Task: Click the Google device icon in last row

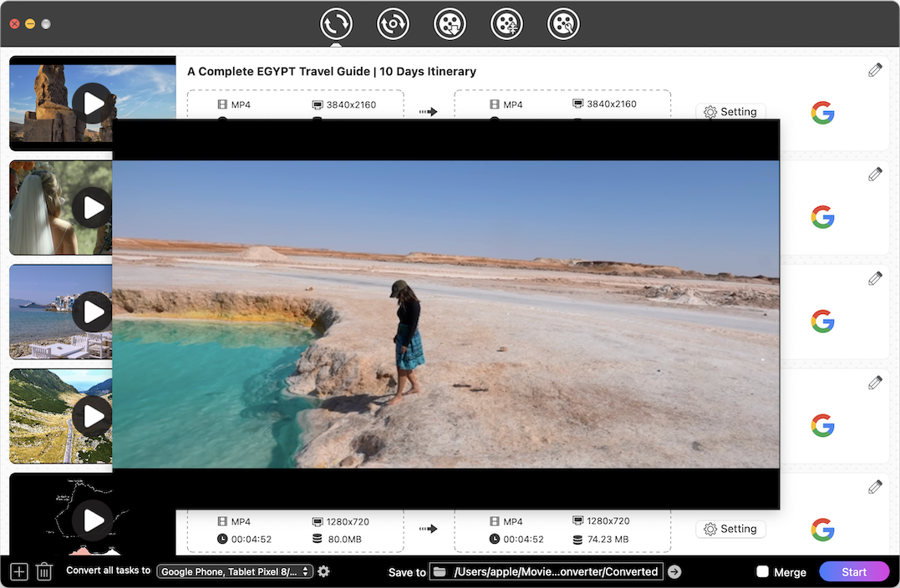Action: pos(822,529)
